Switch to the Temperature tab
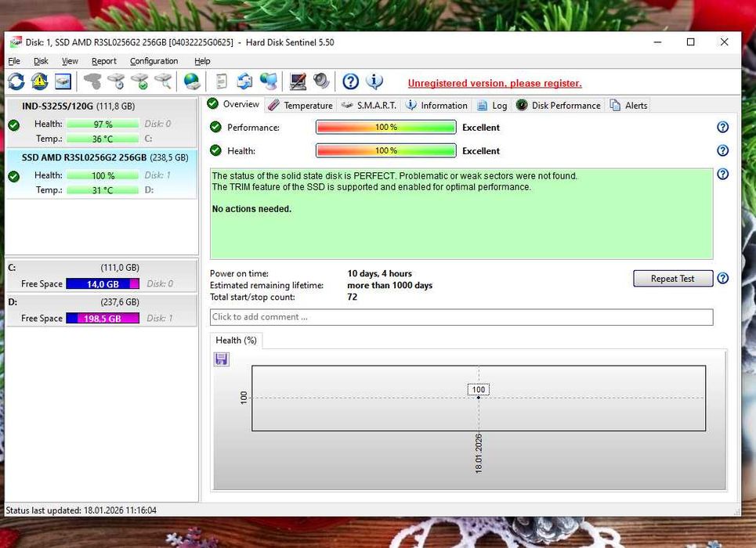This screenshot has width=756, height=548. pyautogui.click(x=300, y=106)
